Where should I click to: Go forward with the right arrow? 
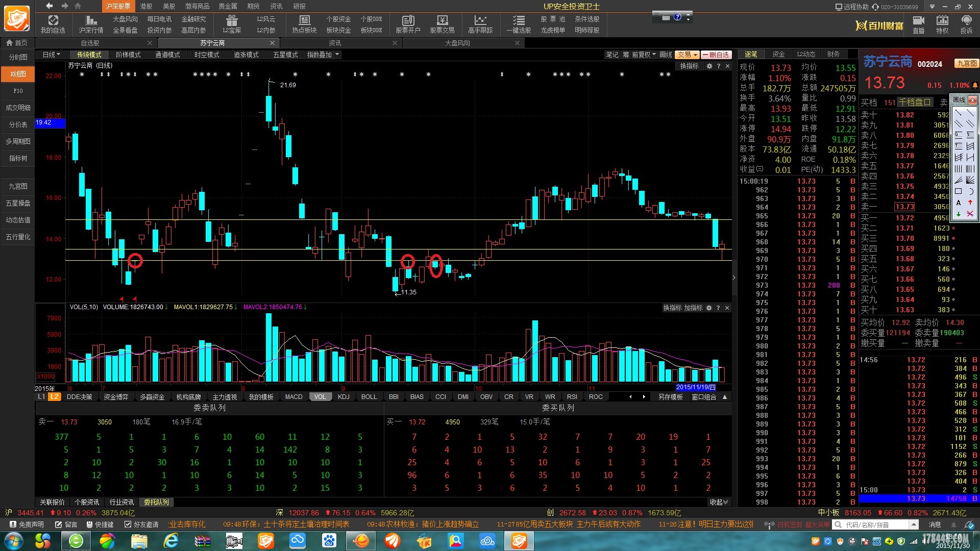point(65,6)
